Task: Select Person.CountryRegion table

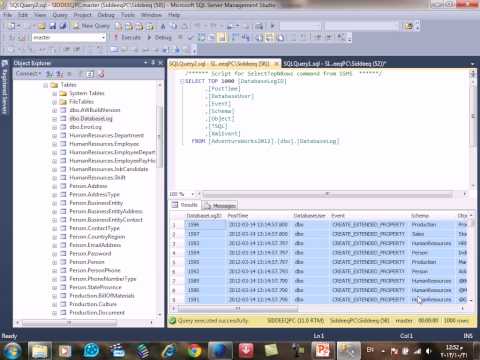Action: [97, 237]
